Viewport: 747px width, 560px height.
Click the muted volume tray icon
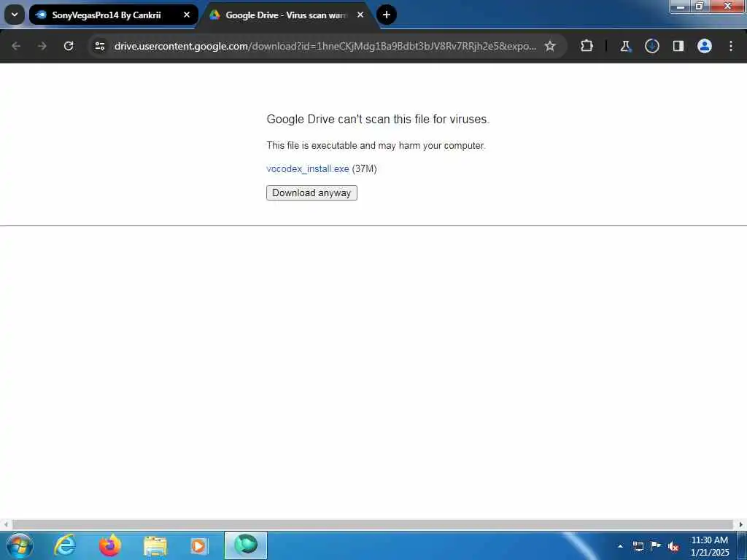(673, 547)
